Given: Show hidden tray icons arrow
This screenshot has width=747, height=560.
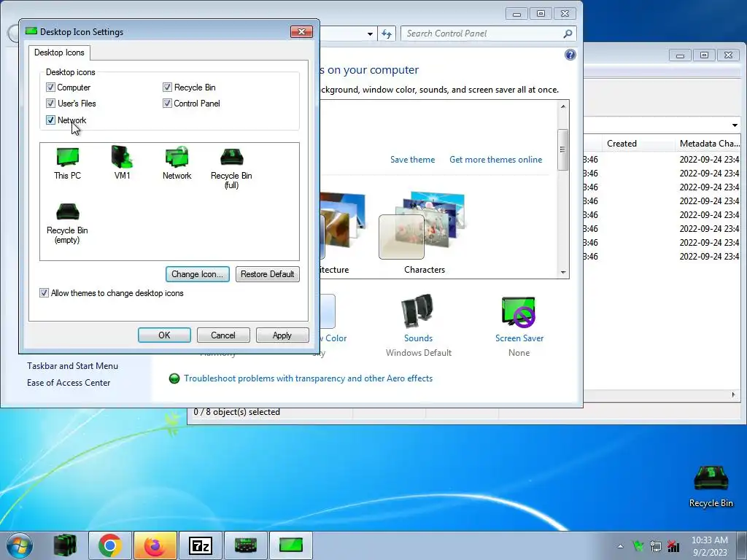Looking at the screenshot, I should pyautogui.click(x=620, y=546).
